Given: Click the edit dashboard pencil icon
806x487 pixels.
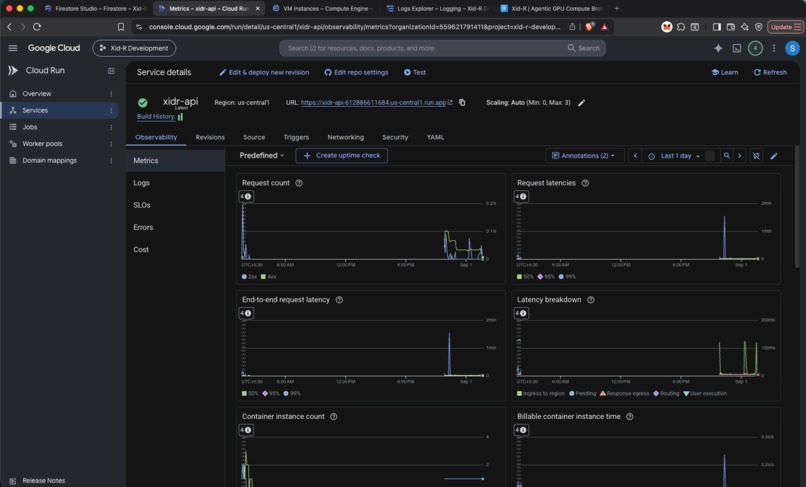Looking at the screenshot, I should click(x=774, y=155).
